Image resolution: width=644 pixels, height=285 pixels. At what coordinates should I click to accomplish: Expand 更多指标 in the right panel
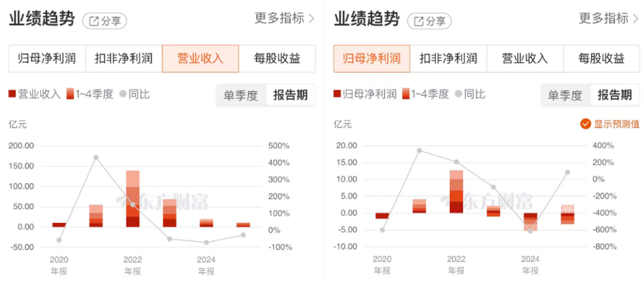609,18
